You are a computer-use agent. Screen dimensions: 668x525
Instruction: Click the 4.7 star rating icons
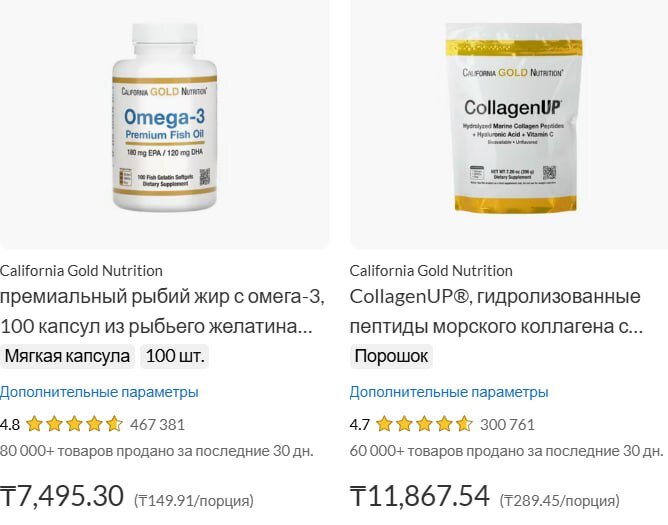[424, 424]
